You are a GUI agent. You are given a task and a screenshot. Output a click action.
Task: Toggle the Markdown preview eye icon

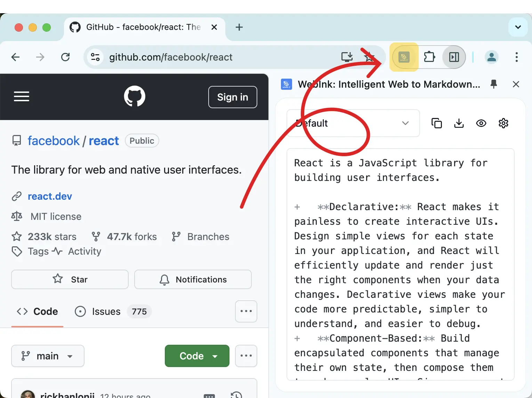pyautogui.click(x=481, y=123)
